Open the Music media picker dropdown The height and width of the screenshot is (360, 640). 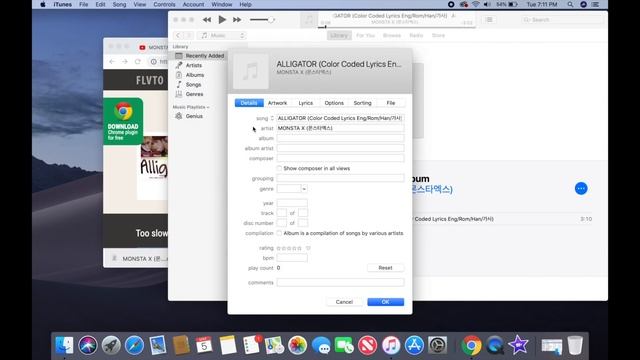pos(222,36)
